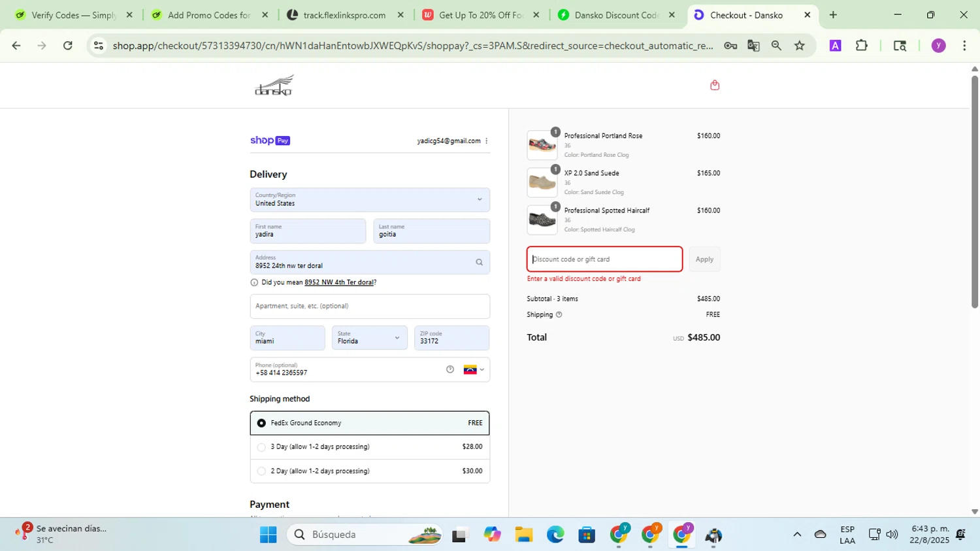Click the City field
The width and height of the screenshot is (980, 551).
[x=287, y=338]
